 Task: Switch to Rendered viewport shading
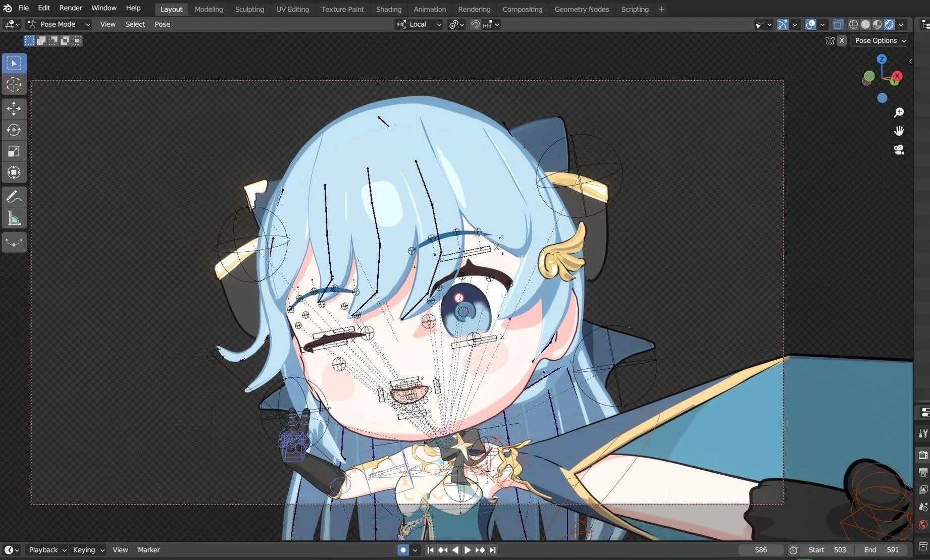tap(890, 24)
